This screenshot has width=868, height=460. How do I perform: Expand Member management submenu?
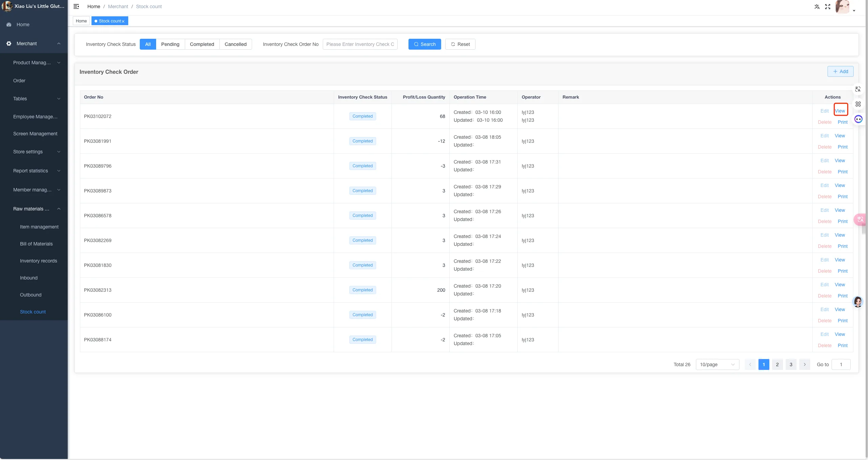(59, 190)
